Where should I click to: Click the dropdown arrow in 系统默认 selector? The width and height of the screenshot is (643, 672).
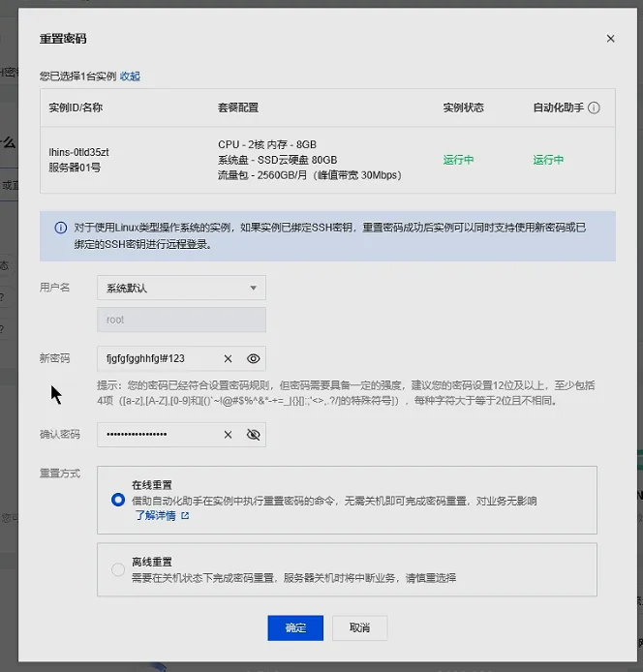tap(253, 288)
